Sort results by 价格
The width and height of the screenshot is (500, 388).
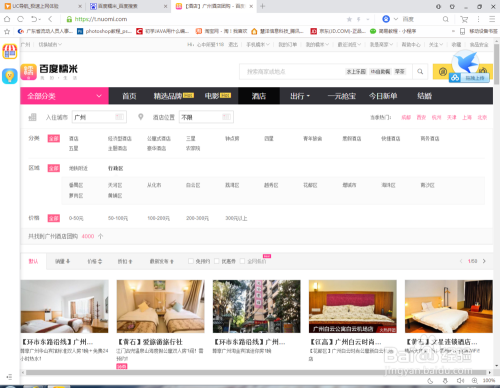95,261
